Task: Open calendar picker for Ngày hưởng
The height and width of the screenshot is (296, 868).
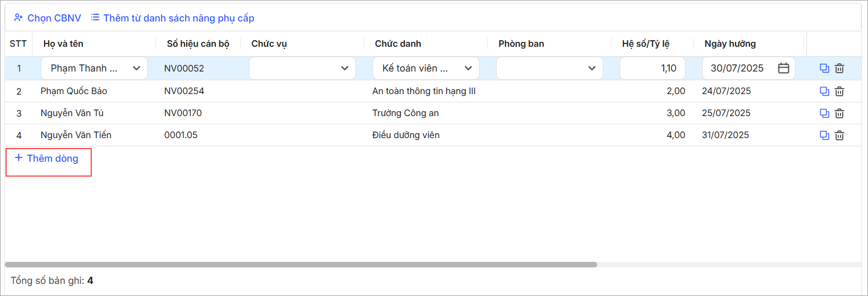Action: 783,68
